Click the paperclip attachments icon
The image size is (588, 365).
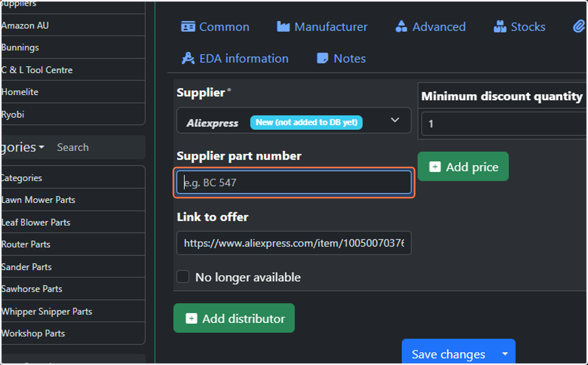(x=580, y=26)
